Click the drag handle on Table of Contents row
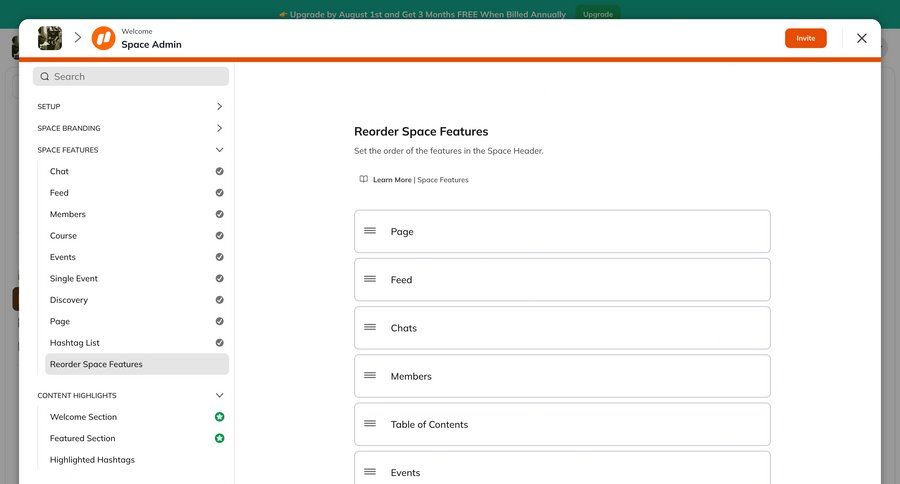 click(370, 424)
